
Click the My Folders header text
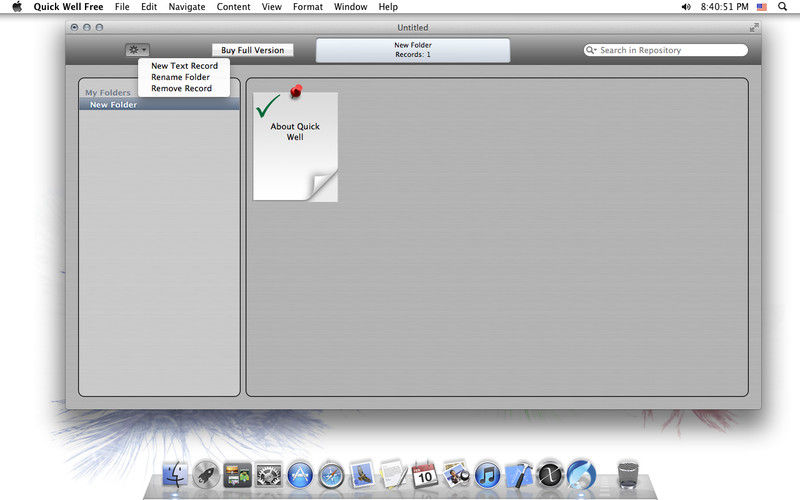tap(108, 92)
